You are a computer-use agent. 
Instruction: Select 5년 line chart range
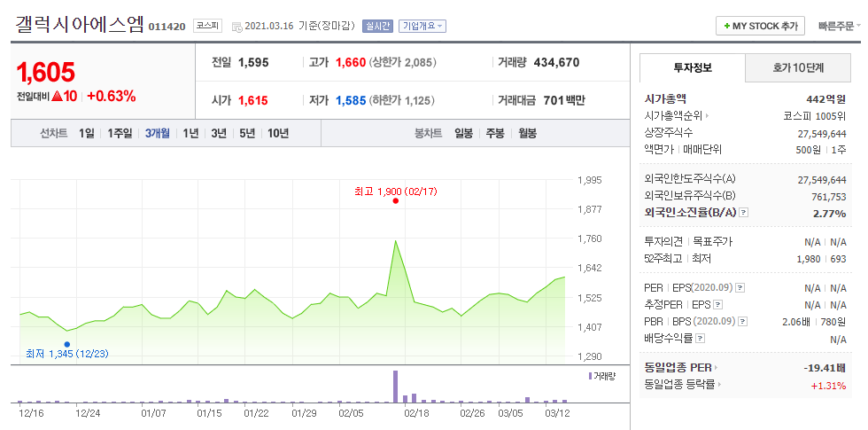click(x=247, y=134)
